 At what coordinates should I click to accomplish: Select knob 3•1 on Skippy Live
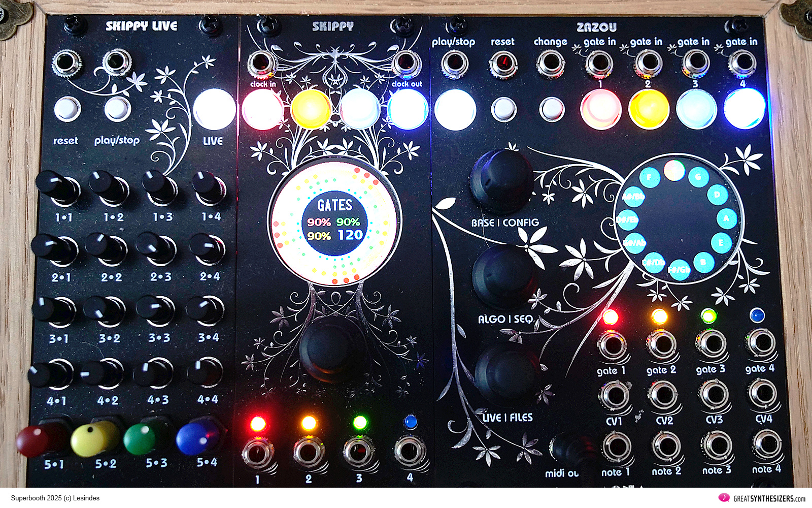point(54,310)
